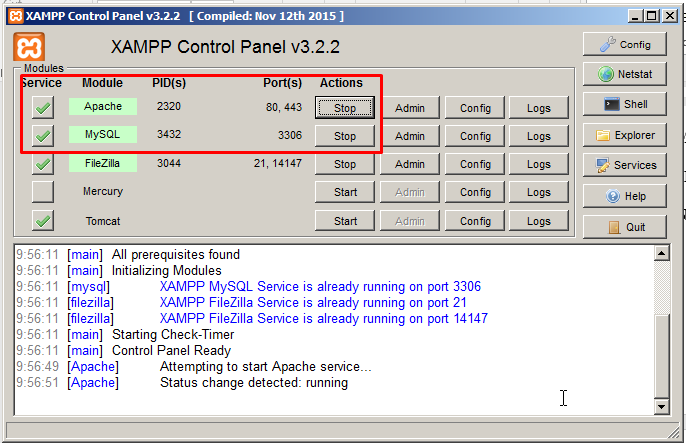Maximize the XAMPP window
Screen dimensions: 686x443
pyautogui.click(x=651, y=17)
